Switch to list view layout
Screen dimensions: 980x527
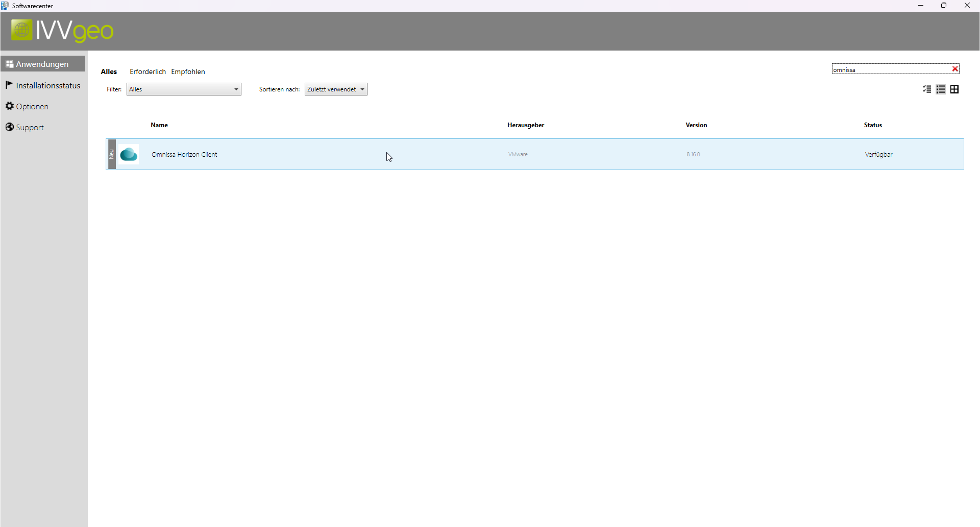click(x=941, y=89)
